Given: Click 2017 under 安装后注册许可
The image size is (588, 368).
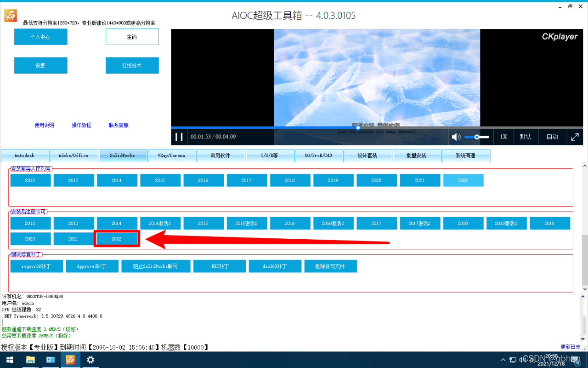Looking at the screenshot, I should point(376,223).
